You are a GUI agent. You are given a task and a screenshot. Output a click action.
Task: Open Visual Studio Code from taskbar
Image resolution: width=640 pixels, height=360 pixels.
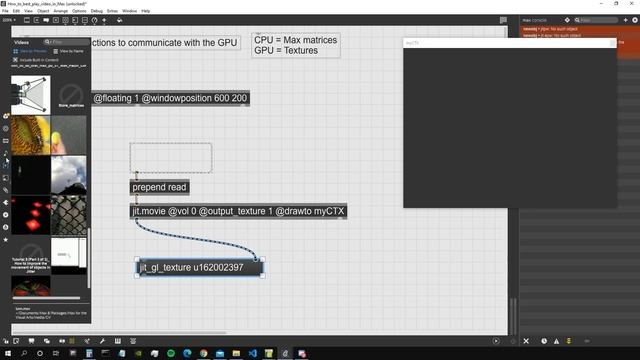(x=253, y=353)
